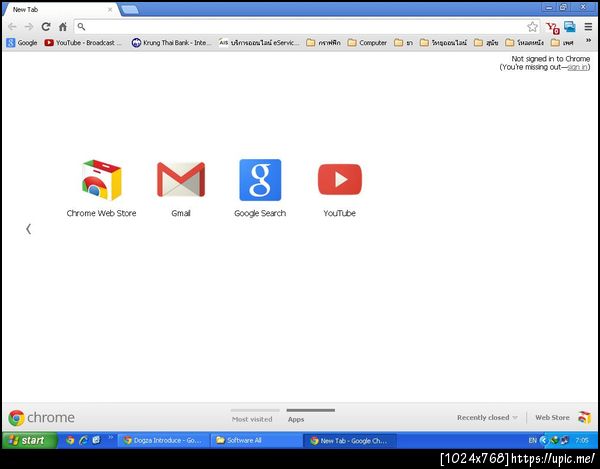Show hidden bookmarks via double chevron
The image size is (600, 469).
[589, 41]
